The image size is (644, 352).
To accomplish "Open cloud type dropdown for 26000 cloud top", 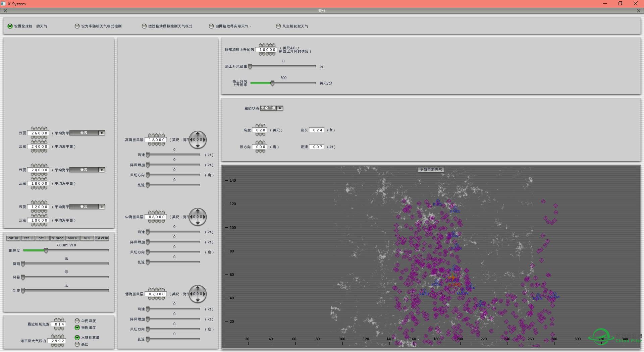I will pyautogui.click(x=87, y=133).
